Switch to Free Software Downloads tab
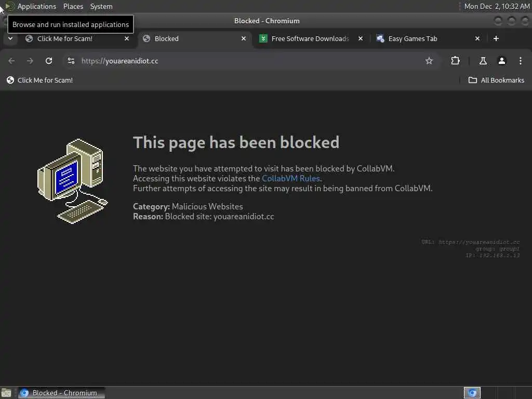532x399 pixels. [312, 38]
